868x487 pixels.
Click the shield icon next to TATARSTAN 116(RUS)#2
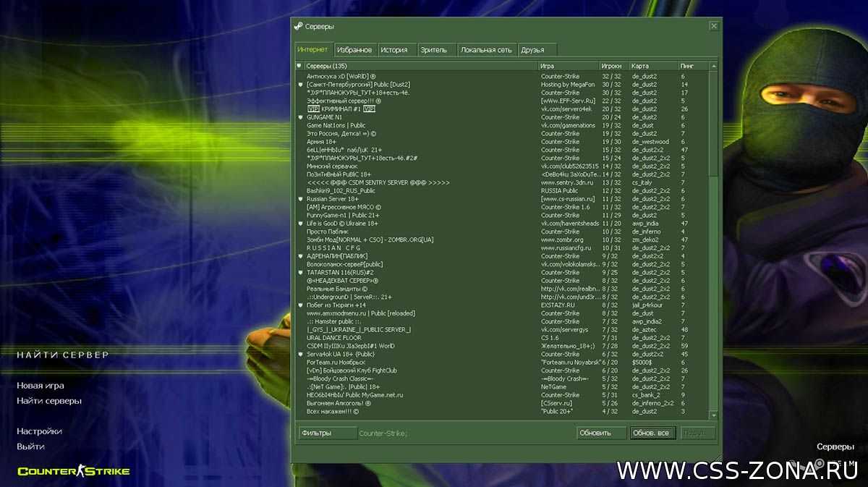point(299,273)
